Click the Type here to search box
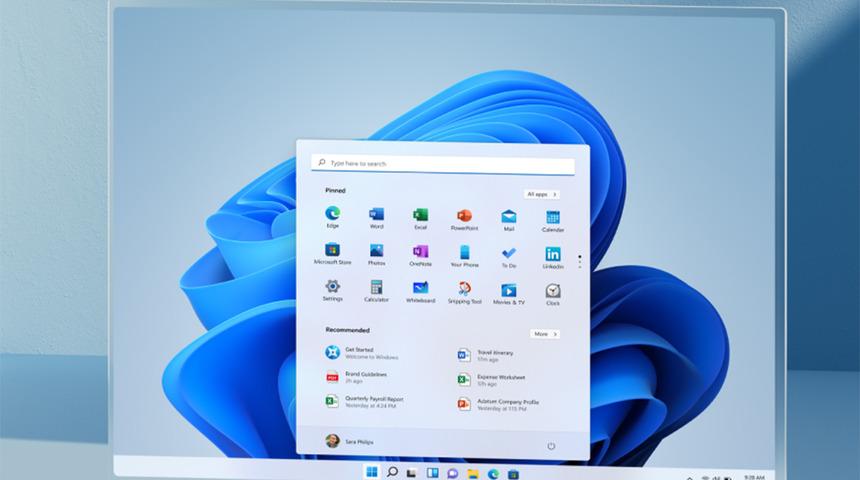This screenshot has height=480, width=860. pyautogui.click(x=443, y=164)
